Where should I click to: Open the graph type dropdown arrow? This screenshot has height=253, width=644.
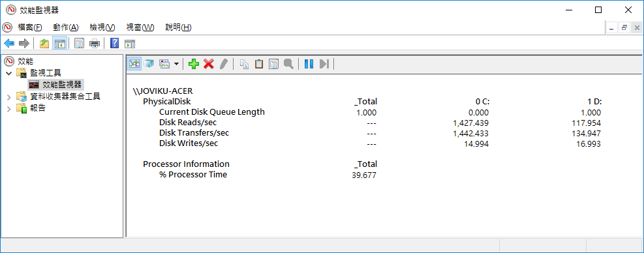pyautogui.click(x=176, y=64)
